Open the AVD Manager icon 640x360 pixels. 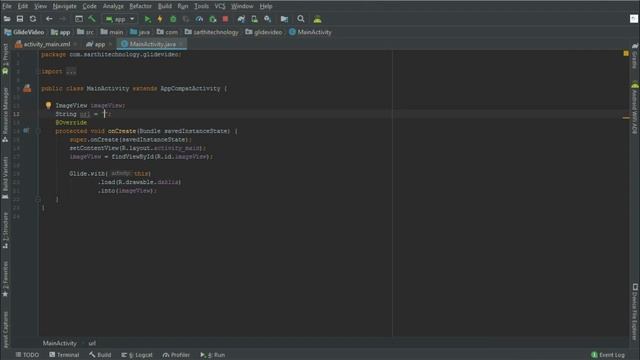[x=254, y=19]
